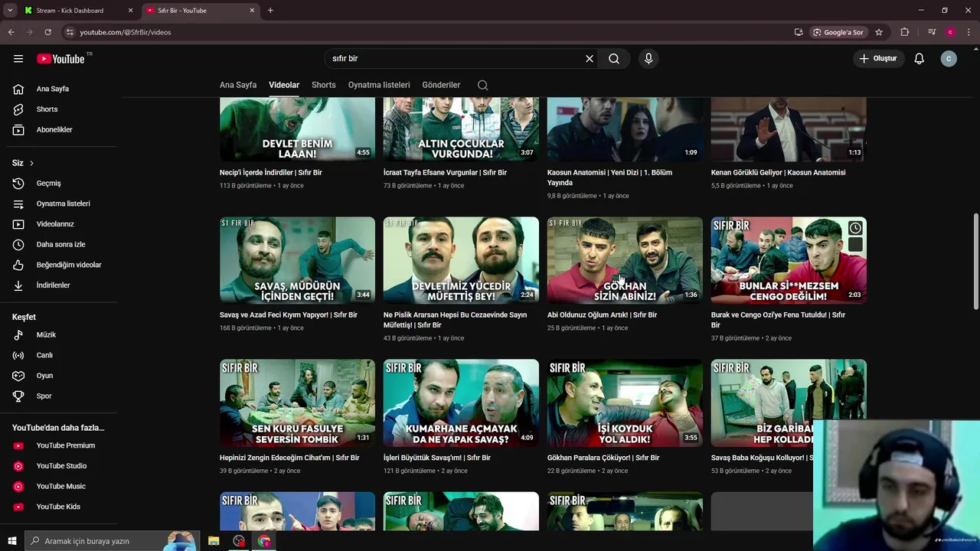Browse Canlı live streams

point(61,355)
